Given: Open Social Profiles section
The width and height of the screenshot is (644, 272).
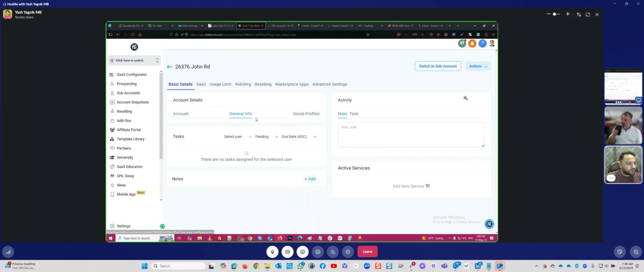Looking at the screenshot, I should click(x=306, y=114).
